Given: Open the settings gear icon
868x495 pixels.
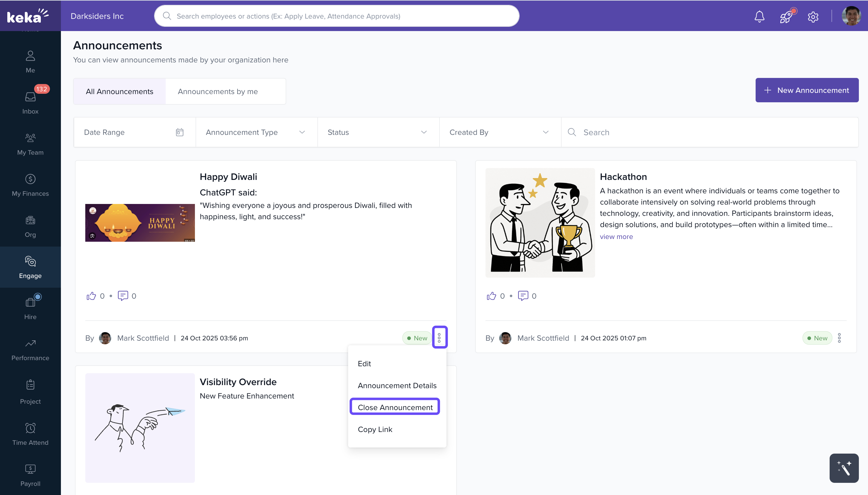Looking at the screenshot, I should (813, 16).
